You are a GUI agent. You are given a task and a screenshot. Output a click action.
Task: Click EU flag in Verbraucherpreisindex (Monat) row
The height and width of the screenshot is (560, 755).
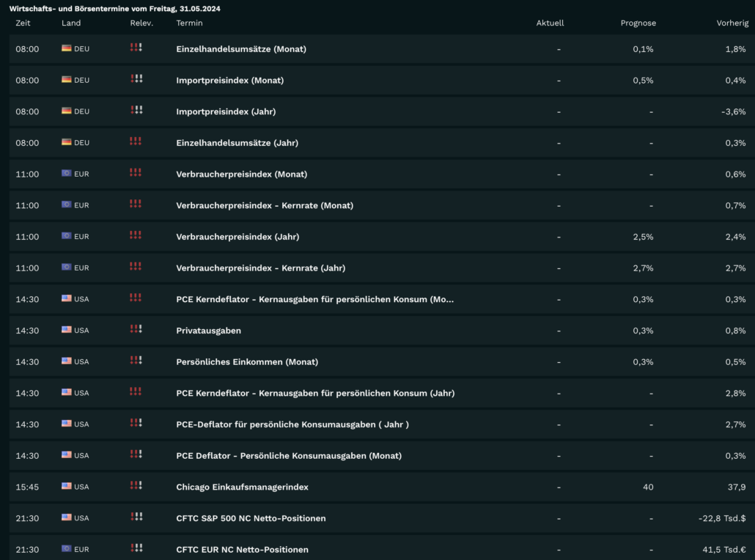pyautogui.click(x=67, y=174)
